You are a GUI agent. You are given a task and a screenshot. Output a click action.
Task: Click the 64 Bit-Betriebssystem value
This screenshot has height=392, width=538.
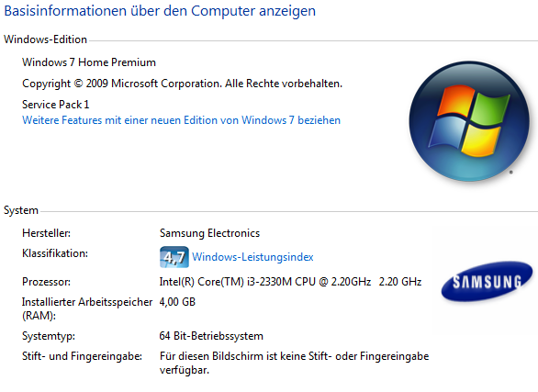click(x=211, y=336)
